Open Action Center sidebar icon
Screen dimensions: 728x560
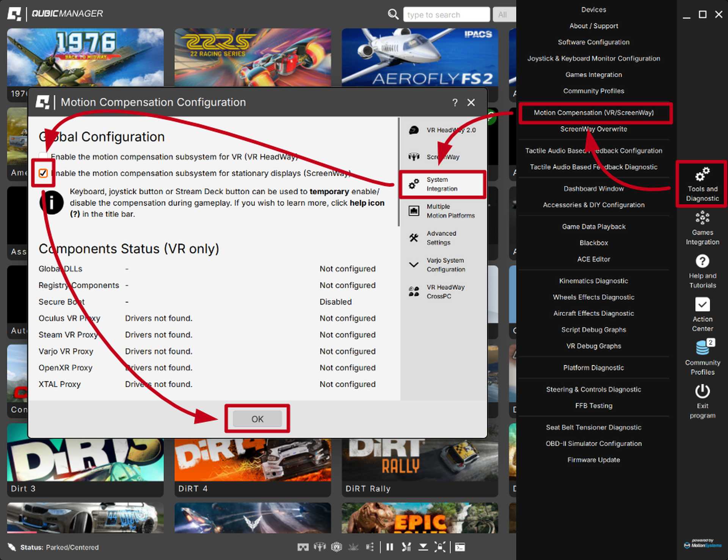[x=702, y=315]
